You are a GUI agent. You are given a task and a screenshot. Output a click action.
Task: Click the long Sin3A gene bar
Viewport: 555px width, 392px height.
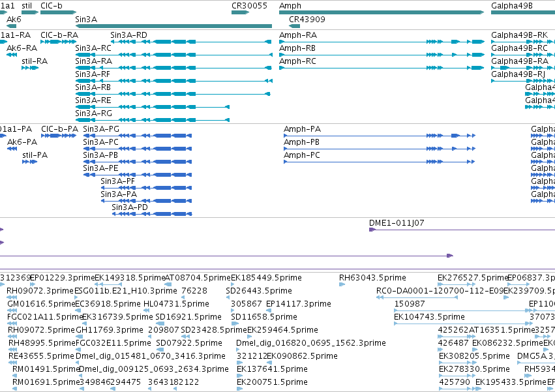click(x=173, y=26)
